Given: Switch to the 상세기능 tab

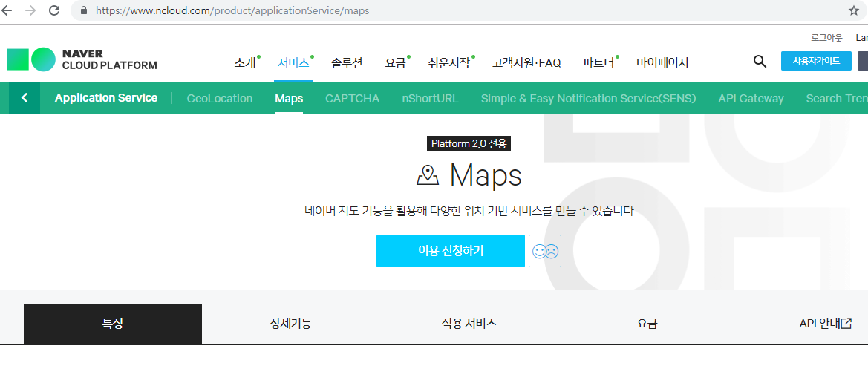Looking at the screenshot, I should (290, 324).
